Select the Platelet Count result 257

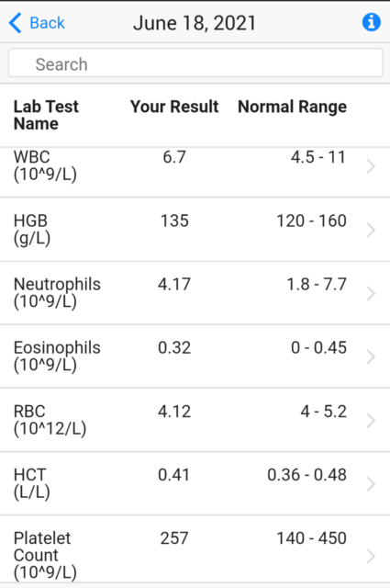coord(174,538)
